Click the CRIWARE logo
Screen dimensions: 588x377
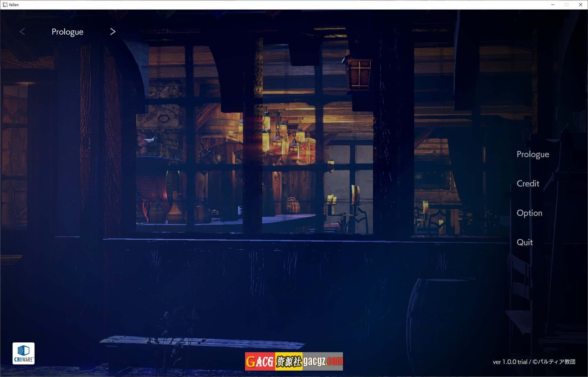(24, 353)
